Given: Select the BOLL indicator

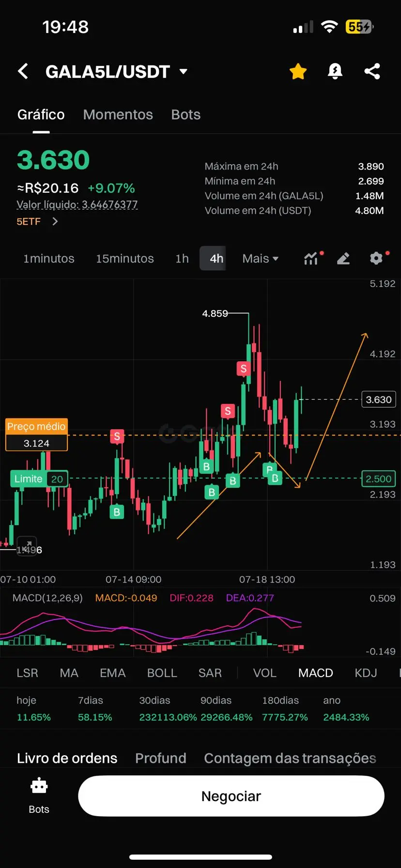Looking at the screenshot, I should pyautogui.click(x=162, y=673).
